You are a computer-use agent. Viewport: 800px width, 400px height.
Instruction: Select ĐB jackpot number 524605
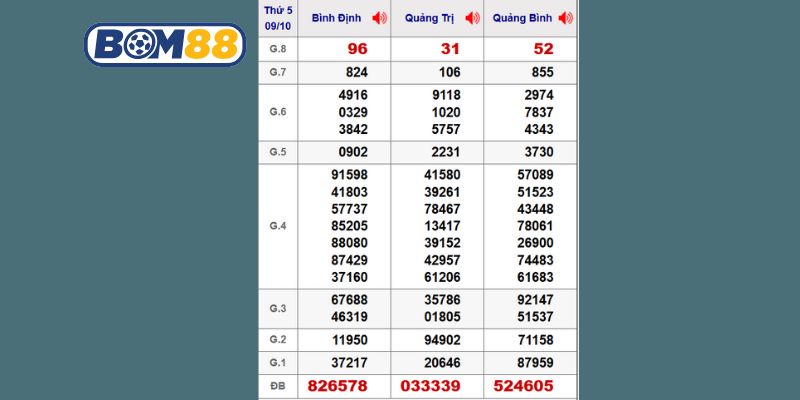click(523, 386)
